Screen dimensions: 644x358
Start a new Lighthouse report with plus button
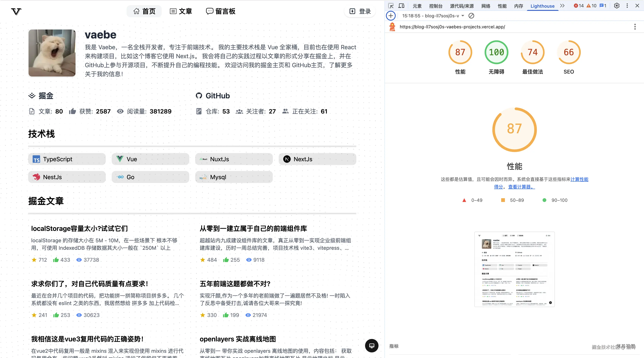click(x=391, y=16)
